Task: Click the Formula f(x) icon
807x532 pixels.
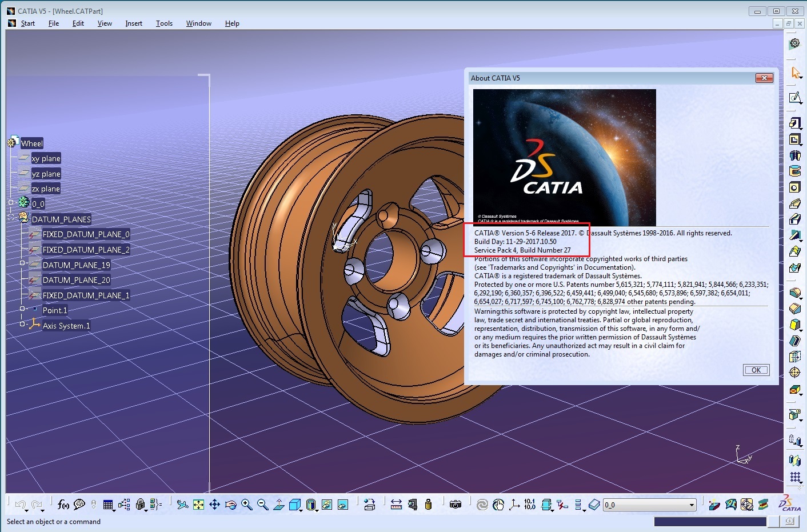Action: pos(63,505)
